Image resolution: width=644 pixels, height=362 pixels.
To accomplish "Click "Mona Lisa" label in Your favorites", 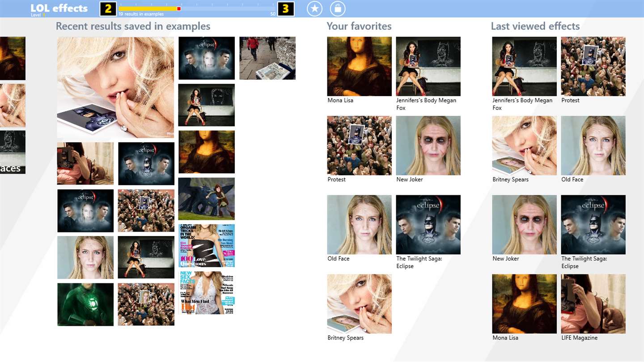I will pyautogui.click(x=340, y=101).
